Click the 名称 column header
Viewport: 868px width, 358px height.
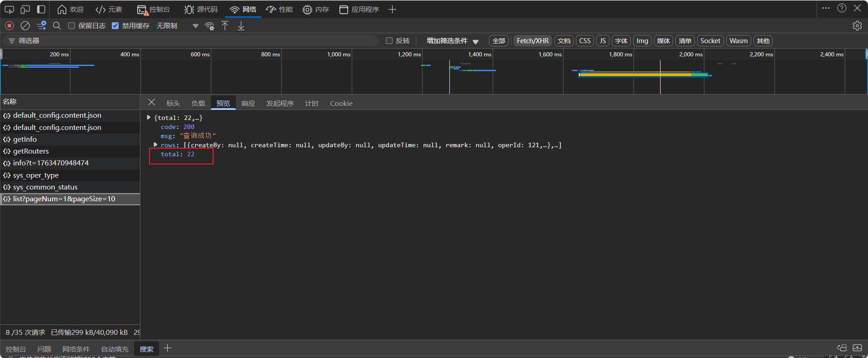[x=70, y=102]
